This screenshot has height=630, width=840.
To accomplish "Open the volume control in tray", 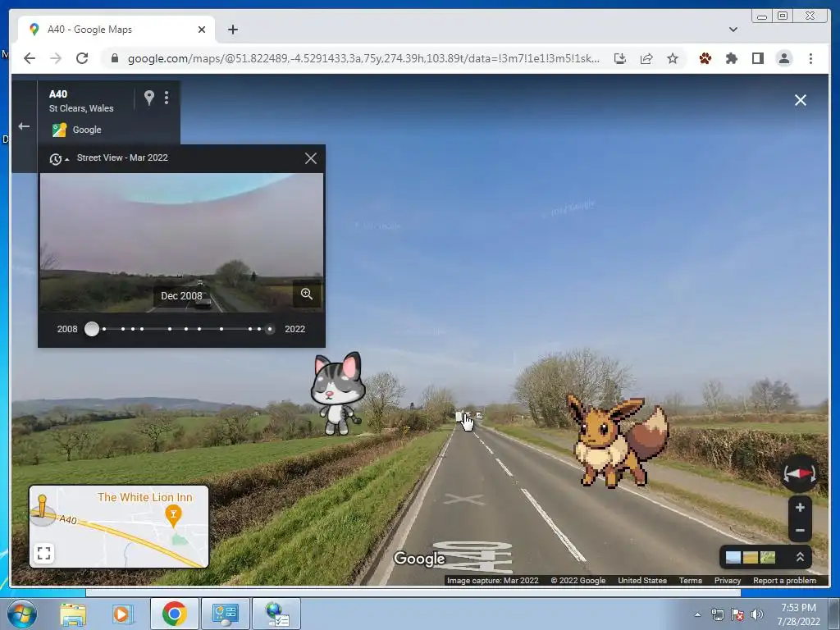I will coord(757,614).
